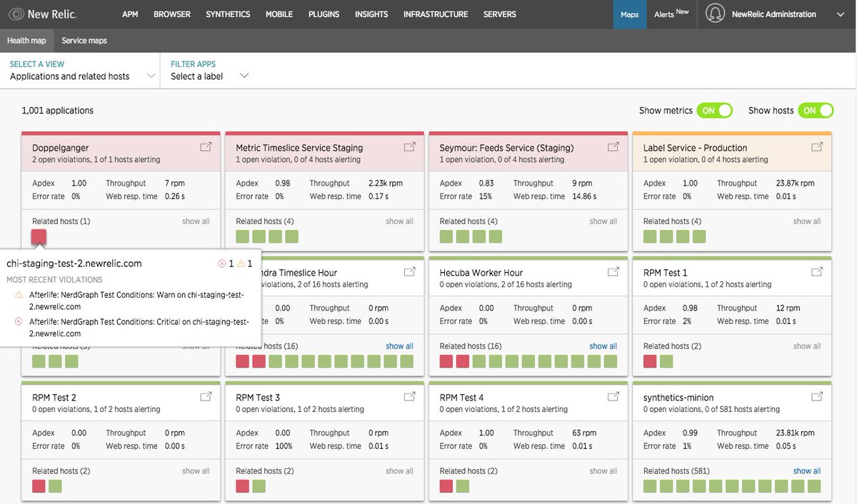
Task: Open Alerts New in navigation
Action: (672, 14)
